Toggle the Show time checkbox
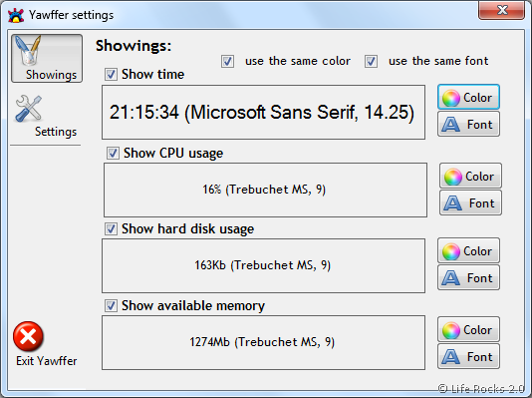This screenshot has height=398, width=532. 111,75
